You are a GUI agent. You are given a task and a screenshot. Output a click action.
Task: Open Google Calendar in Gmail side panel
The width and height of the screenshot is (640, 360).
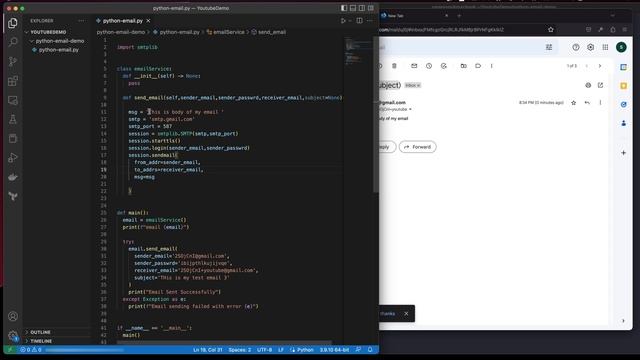click(x=623, y=67)
